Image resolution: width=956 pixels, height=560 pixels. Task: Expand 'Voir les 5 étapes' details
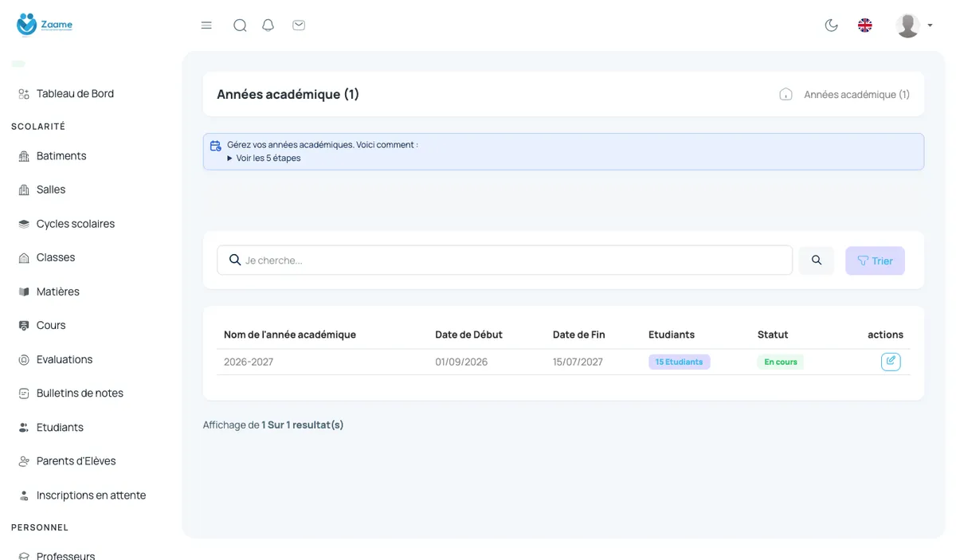pos(264,158)
